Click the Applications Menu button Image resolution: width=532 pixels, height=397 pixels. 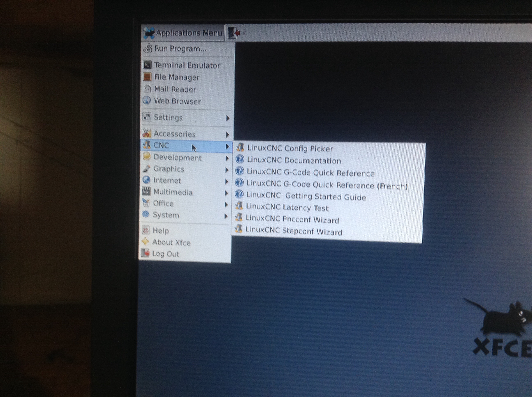point(183,33)
